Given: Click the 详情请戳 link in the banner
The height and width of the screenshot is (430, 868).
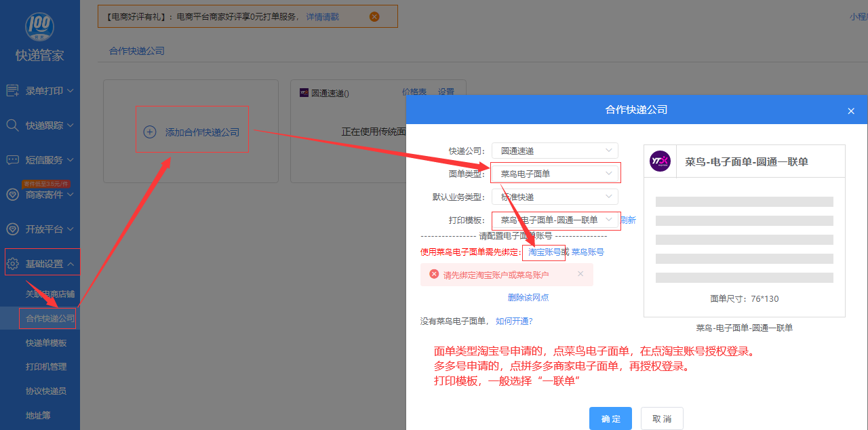Looking at the screenshot, I should pos(322,17).
